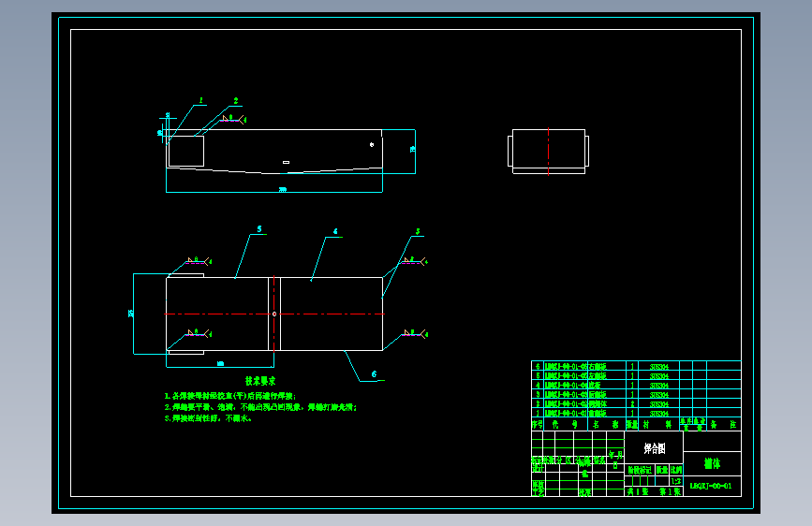Click technical requirement line 3 text

pos(208,418)
